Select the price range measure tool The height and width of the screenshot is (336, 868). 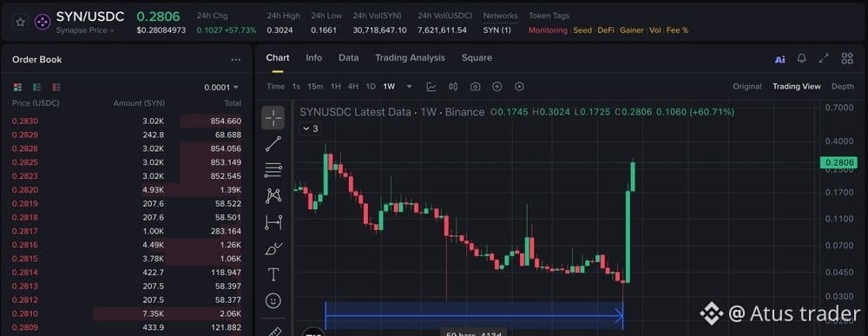pyautogui.click(x=273, y=222)
